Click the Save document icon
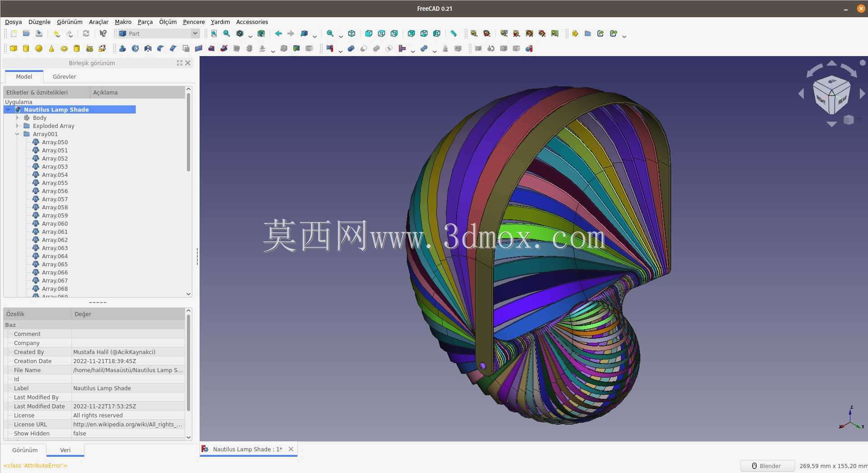868x473 pixels. pyautogui.click(x=39, y=33)
